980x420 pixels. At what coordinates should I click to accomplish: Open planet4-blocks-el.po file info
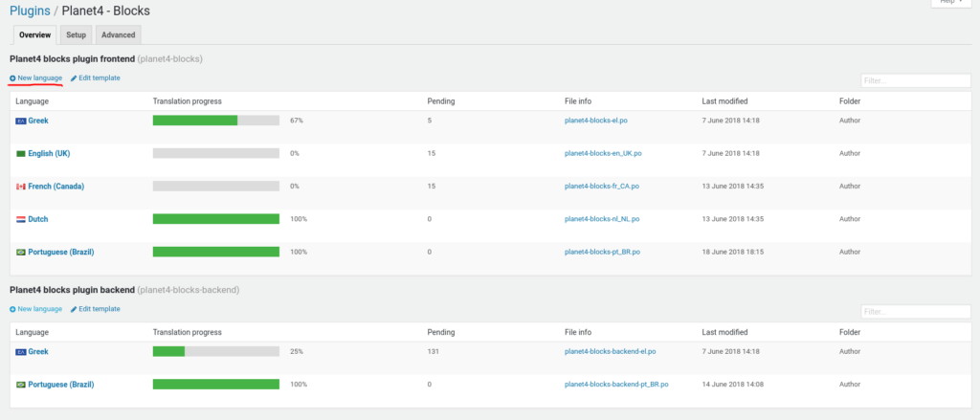click(x=595, y=120)
